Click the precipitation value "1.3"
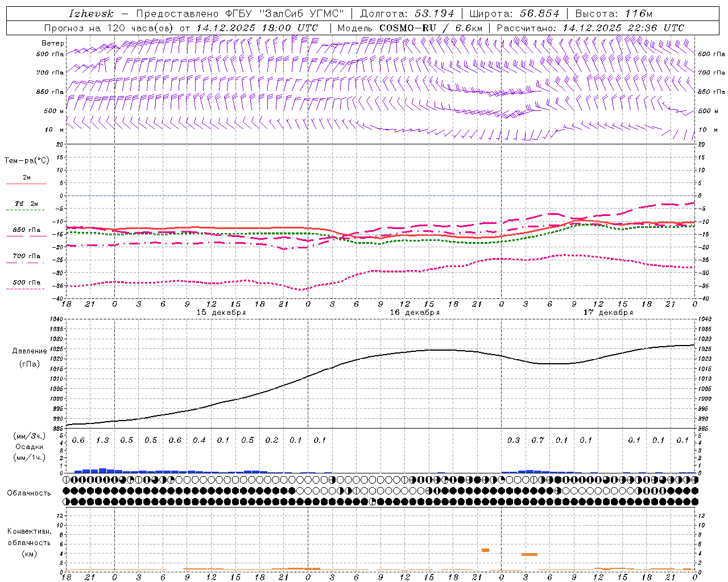Image resolution: width=728 pixels, height=582 pixels. [102, 440]
